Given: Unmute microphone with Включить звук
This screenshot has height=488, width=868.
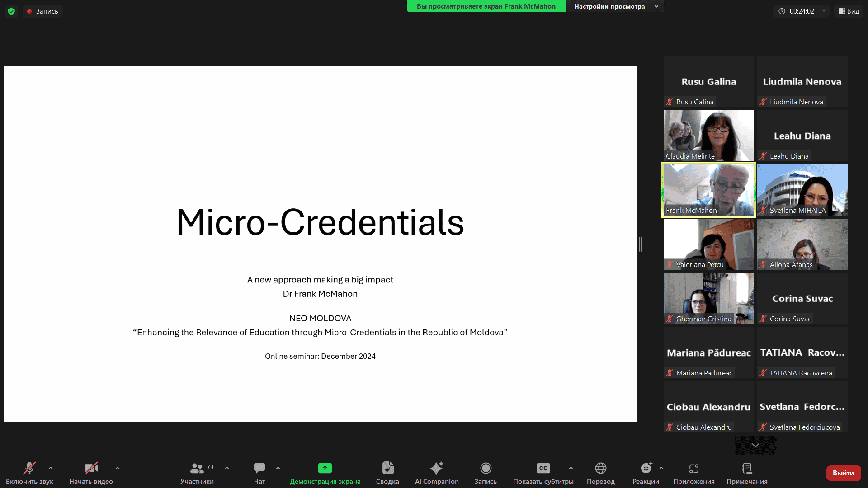Looking at the screenshot, I should pyautogui.click(x=29, y=469).
